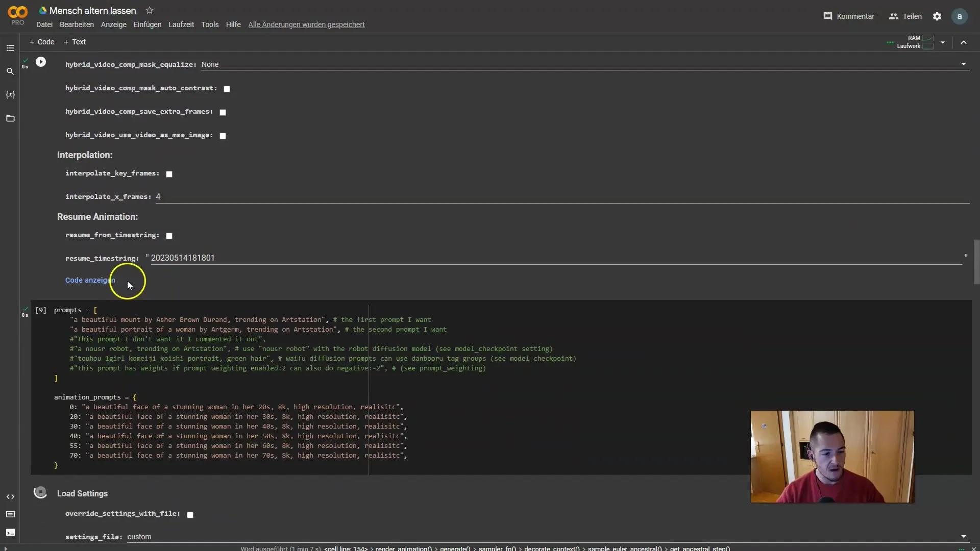Close the bottom status bar
Viewport: 980px width, 551px height.
(x=973, y=548)
